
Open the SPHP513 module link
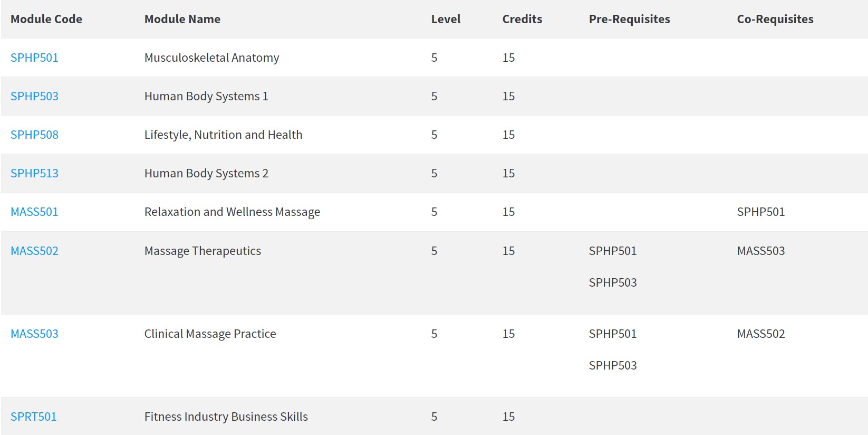click(34, 173)
